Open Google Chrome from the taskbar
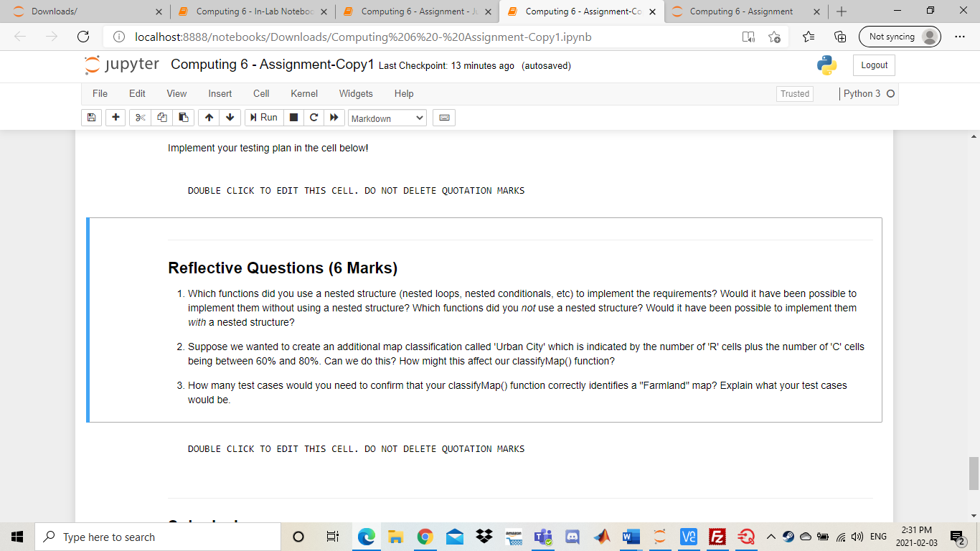Image resolution: width=980 pixels, height=551 pixels. coord(425,537)
